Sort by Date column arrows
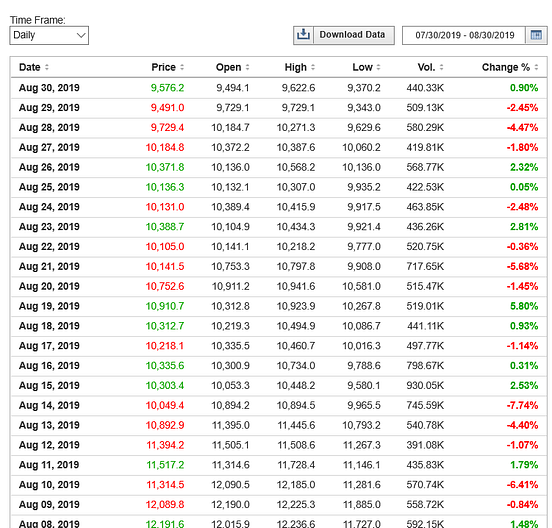Image resolution: width=552 pixels, height=528 pixels. click(47, 67)
